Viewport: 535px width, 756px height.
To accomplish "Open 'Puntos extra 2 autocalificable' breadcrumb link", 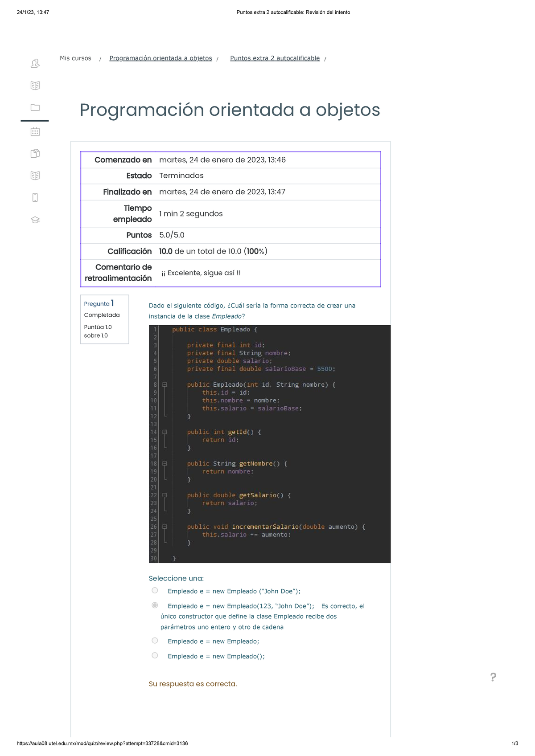I will click(275, 58).
